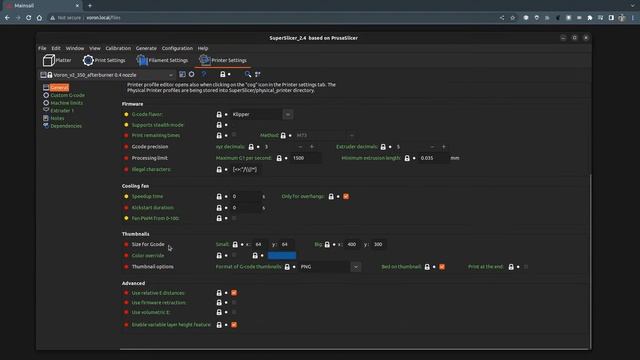
Task: Click lock icon for Kickstart duration
Action: pyautogui.click(x=219, y=208)
